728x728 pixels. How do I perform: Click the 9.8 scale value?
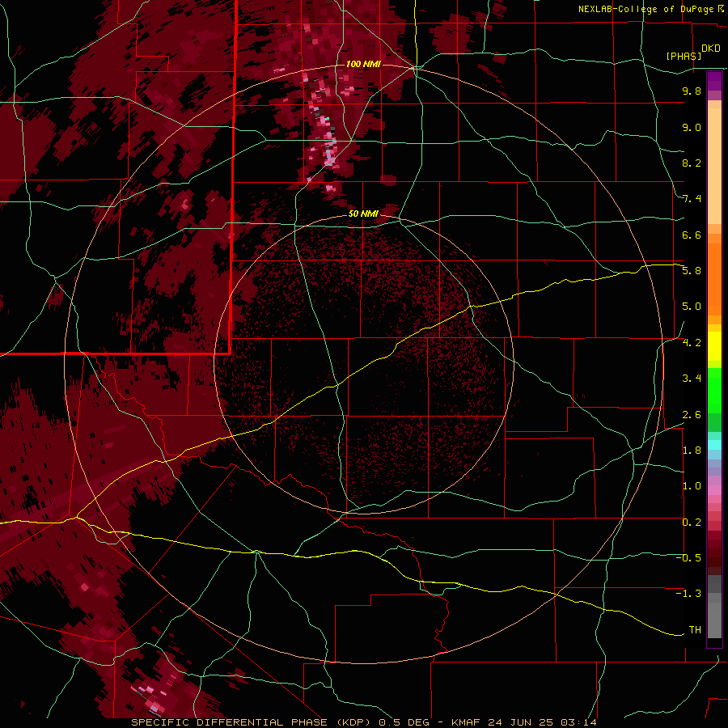692,91
